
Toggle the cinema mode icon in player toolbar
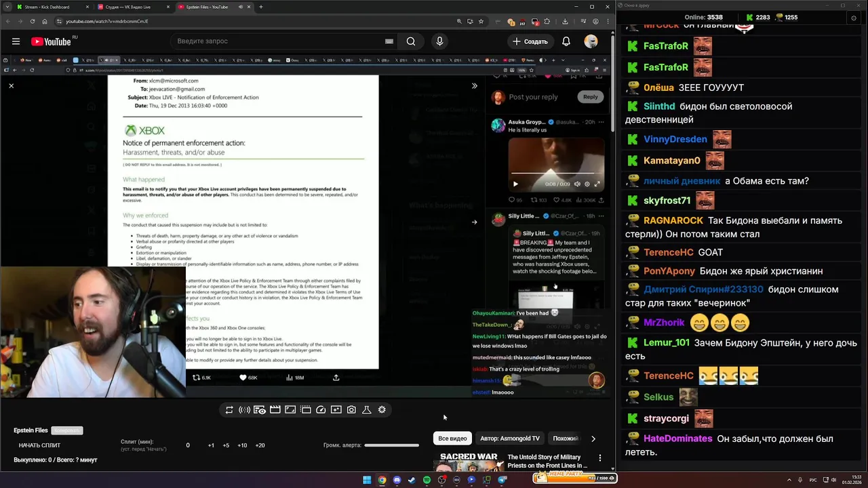point(306,409)
